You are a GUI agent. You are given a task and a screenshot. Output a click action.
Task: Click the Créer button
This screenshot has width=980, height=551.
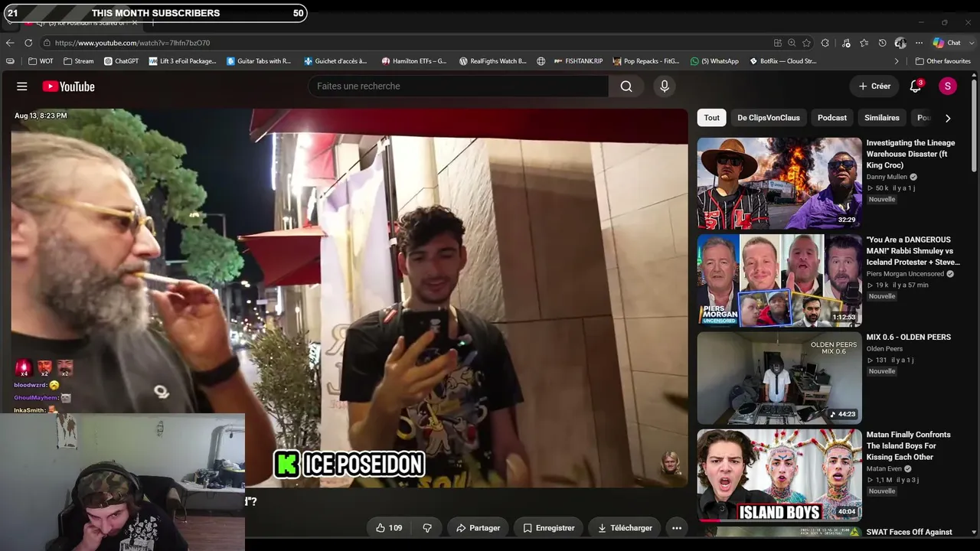(x=874, y=86)
